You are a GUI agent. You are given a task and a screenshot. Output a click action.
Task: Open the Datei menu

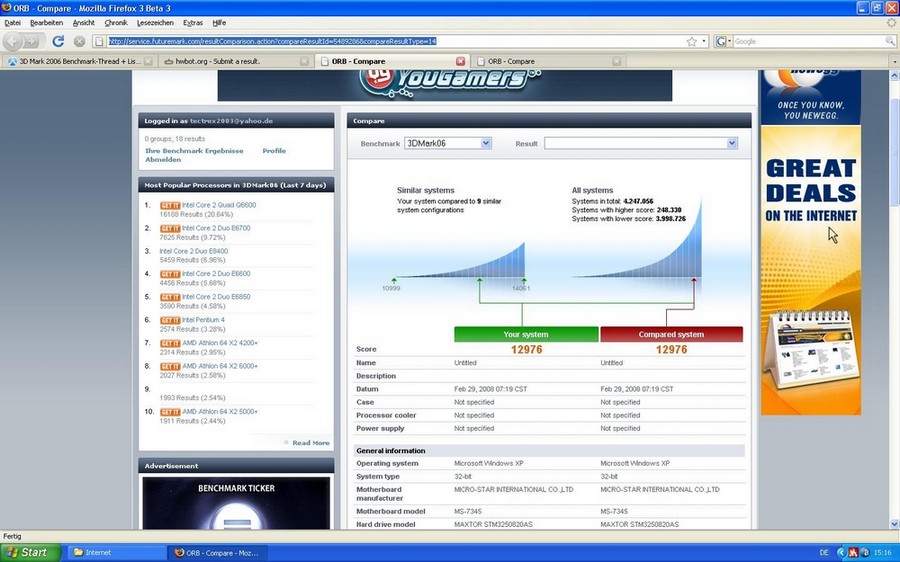pyautogui.click(x=12, y=23)
